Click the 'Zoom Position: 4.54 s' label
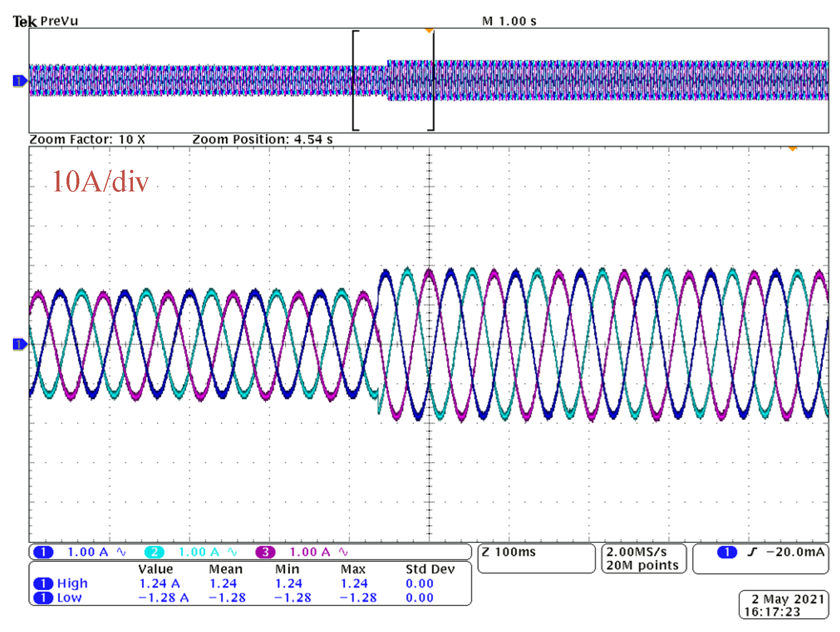Image resolution: width=840 pixels, height=632 pixels. click(263, 140)
